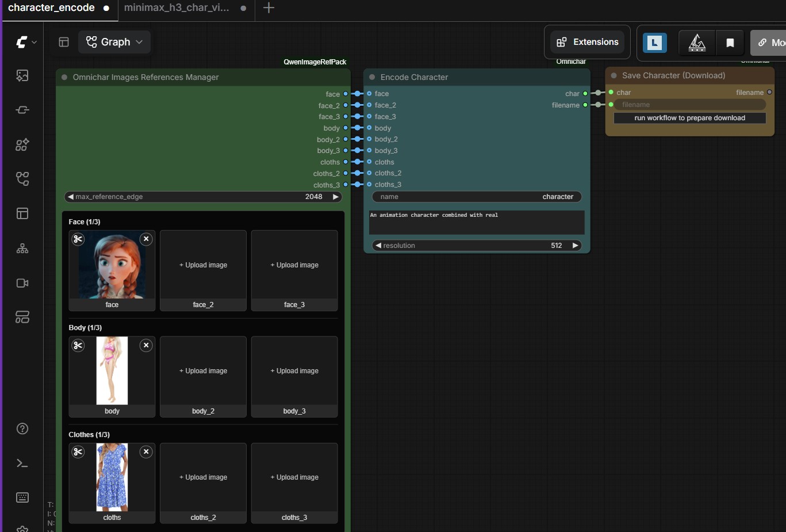Decrease max_reference_edge with the left arrow
This screenshot has height=532, width=786.
(x=71, y=197)
